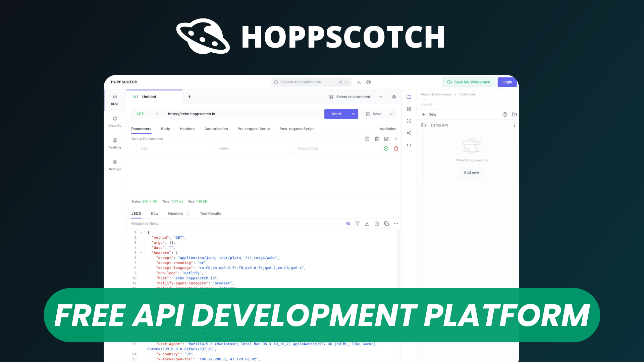
Task: Copy the response body to clipboard
Action: [386, 224]
